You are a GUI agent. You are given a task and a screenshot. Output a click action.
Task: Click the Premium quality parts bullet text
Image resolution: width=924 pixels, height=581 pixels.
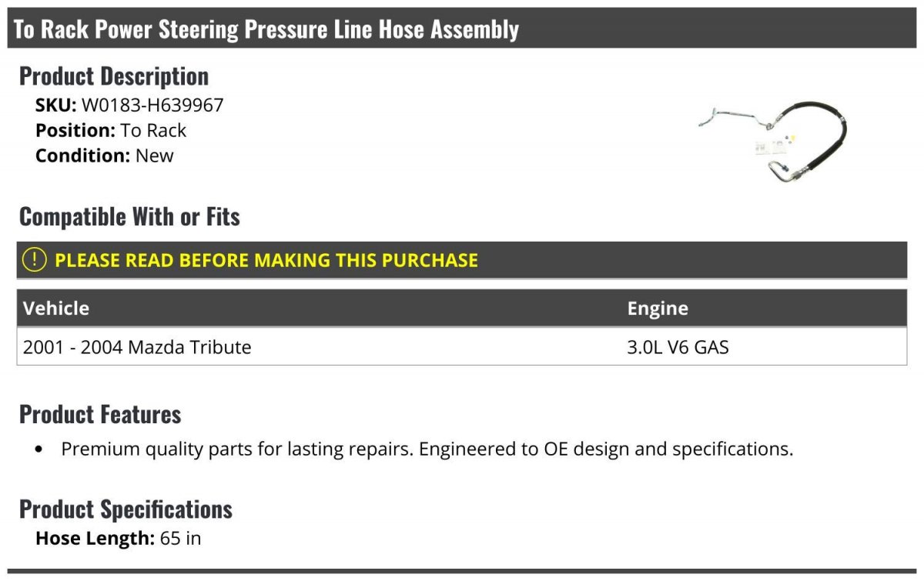pos(427,449)
